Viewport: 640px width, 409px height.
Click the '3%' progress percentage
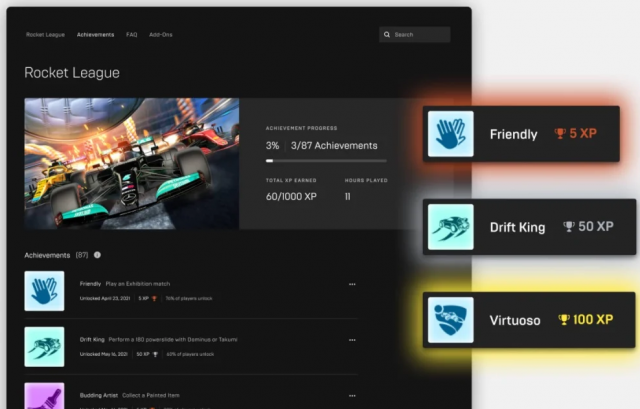pos(272,146)
